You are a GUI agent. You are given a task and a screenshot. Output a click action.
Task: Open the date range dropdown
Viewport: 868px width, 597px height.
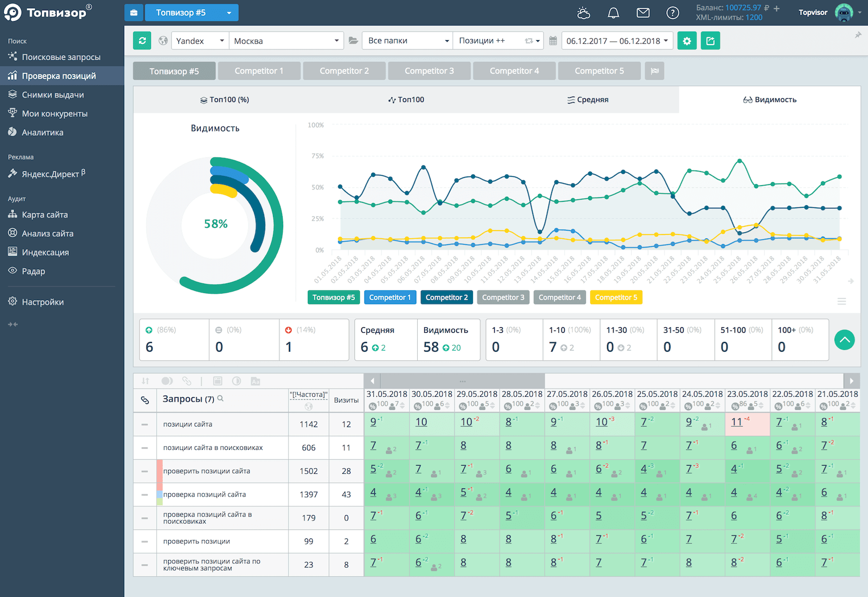point(617,41)
